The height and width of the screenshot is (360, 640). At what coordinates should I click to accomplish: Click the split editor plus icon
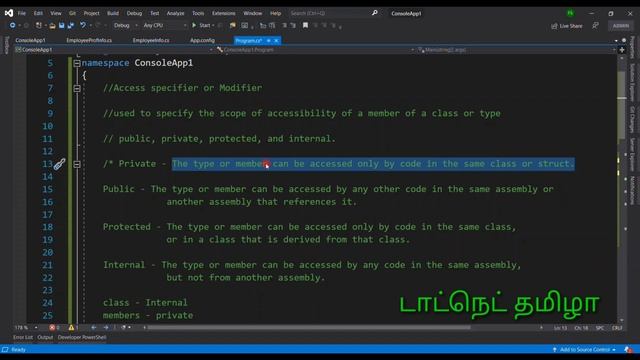622,50
